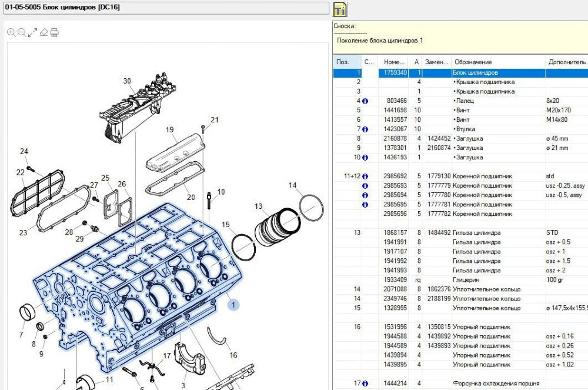Viewport: 588px width, 390px height.
Task: Click callout number 30 in the diagram
Action: [x=127, y=81]
